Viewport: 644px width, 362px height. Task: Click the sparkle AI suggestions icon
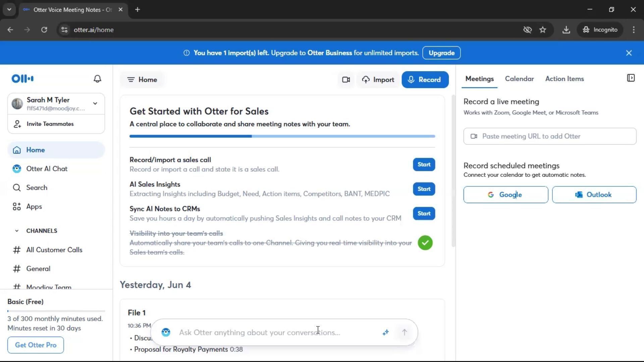click(385, 332)
